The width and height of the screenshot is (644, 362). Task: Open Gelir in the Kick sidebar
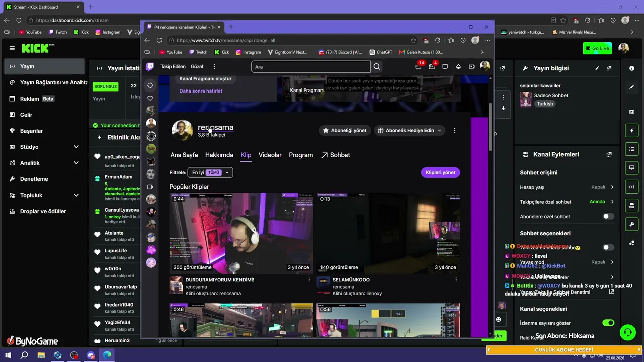click(x=26, y=115)
